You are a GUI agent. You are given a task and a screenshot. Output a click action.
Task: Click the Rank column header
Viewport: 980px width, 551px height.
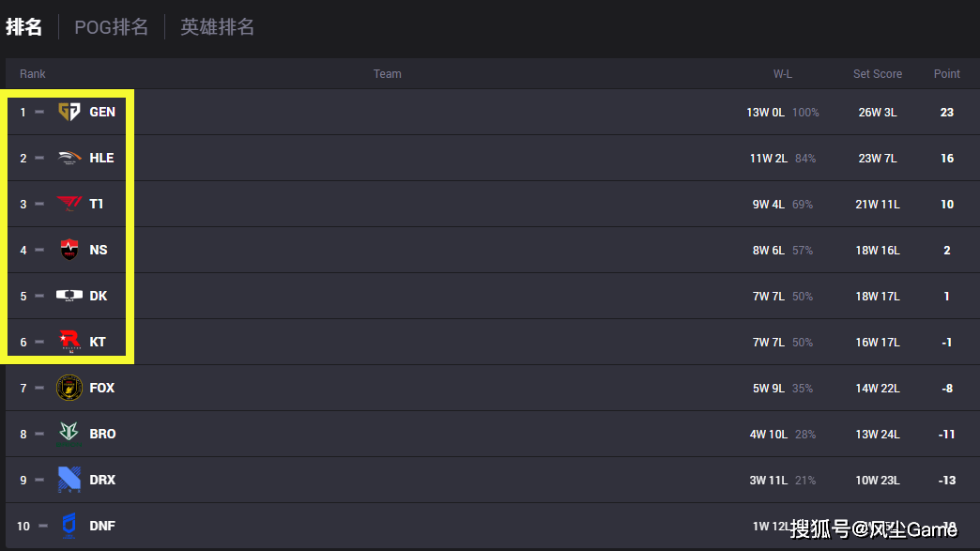tap(33, 74)
